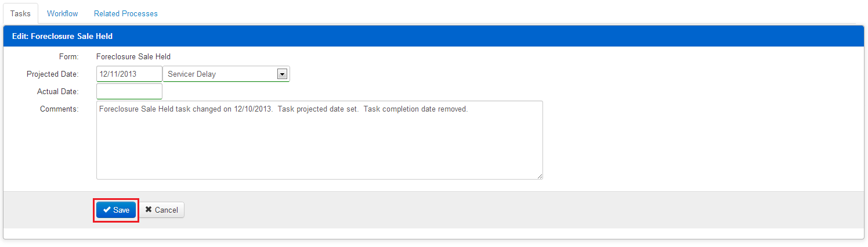Open the Workflow tab

point(63,13)
